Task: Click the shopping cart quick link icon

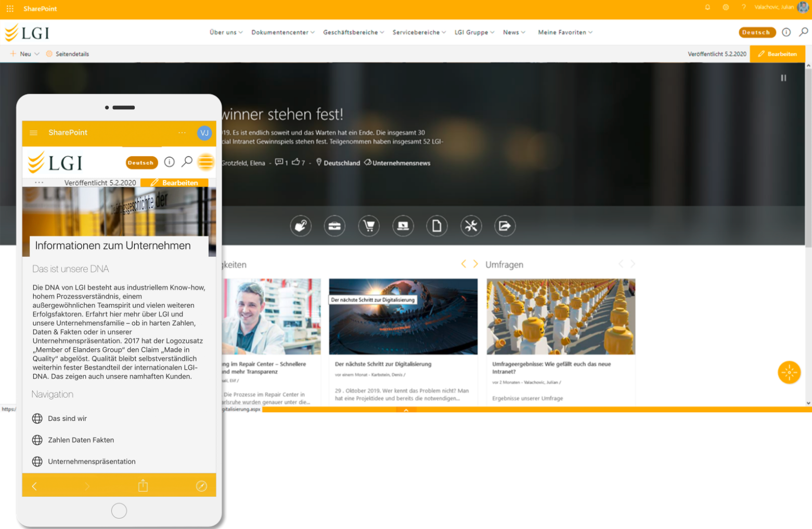Action: [369, 226]
